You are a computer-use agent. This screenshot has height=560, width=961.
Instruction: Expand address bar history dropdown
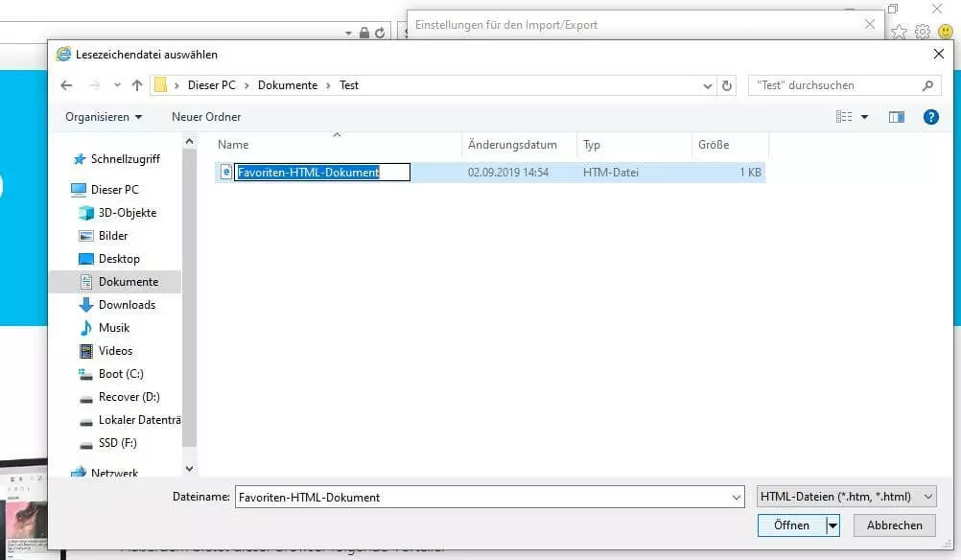click(x=707, y=85)
